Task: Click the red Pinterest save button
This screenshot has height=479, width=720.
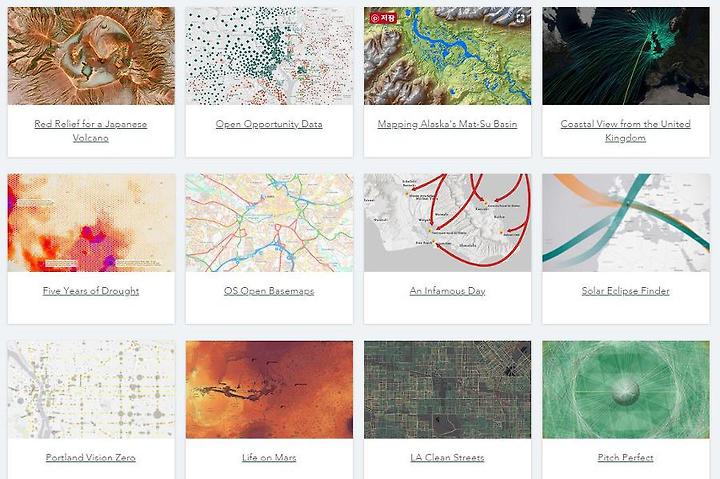Action: 383,18
